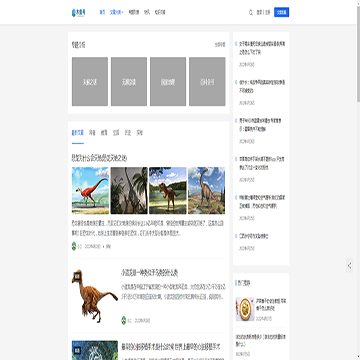Viewport: 360px width, 360px height.
Task: Open the food dish thumbnail in hot recommendations
Action: point(245,309)
